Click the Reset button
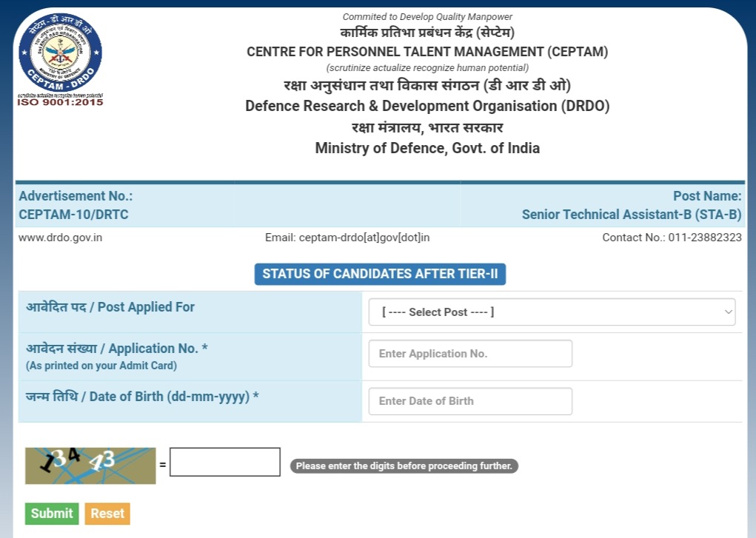 tap(107, 513)
